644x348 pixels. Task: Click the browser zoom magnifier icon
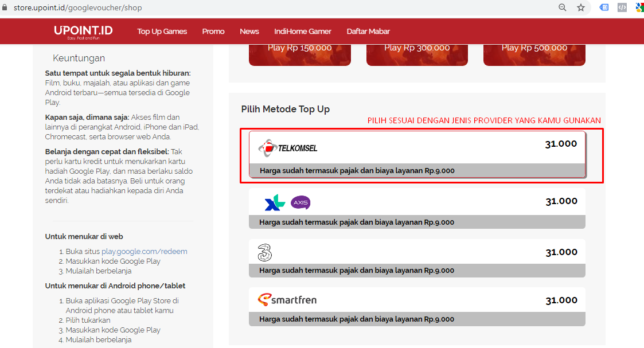(562, 7)
